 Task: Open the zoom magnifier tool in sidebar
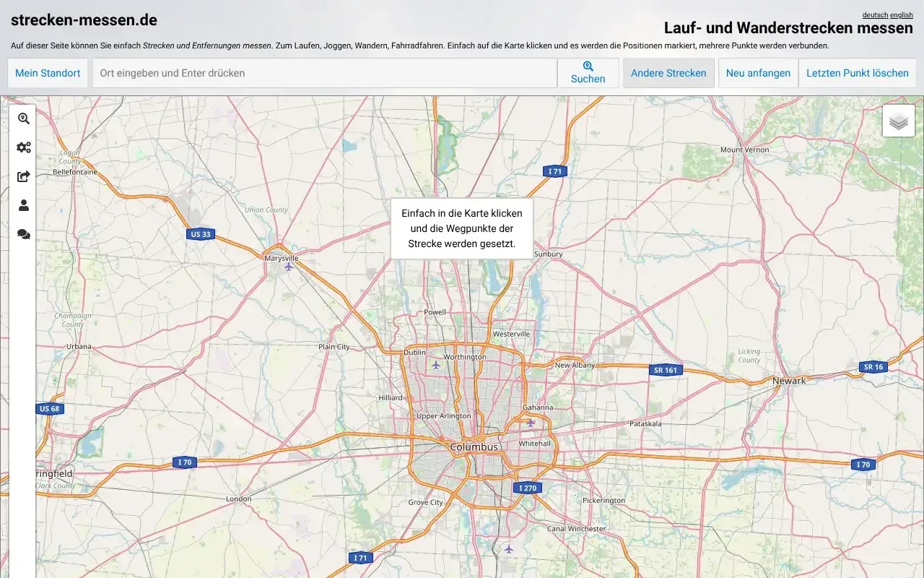(24, 118)
